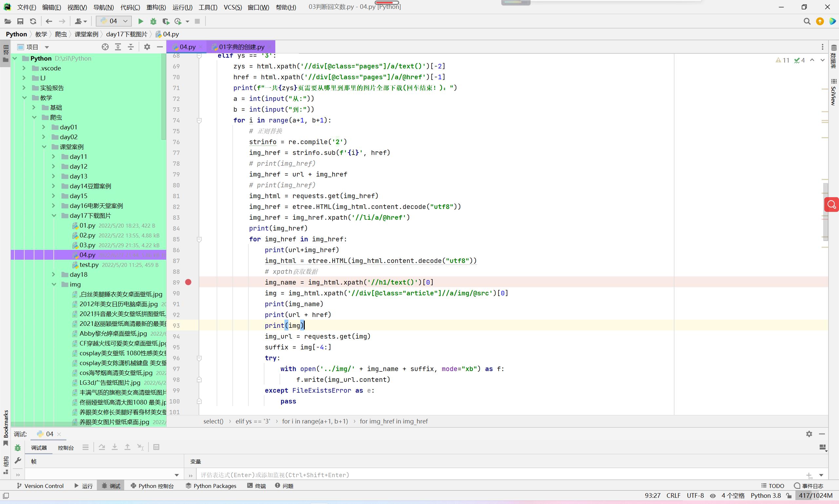The width and height of the screenshot is (839, 504).
Task: Open project panel settings gear
Action: (x=147, y=47)
